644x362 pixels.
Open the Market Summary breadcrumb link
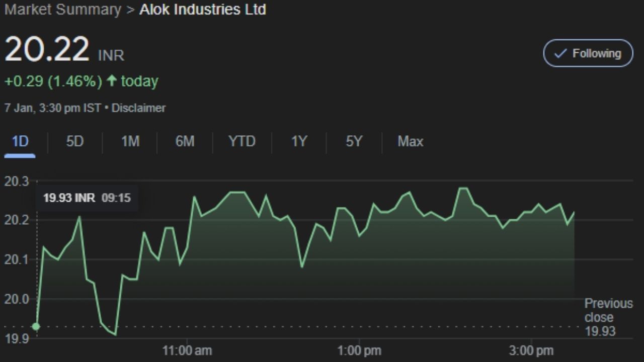tap(63, 10)
